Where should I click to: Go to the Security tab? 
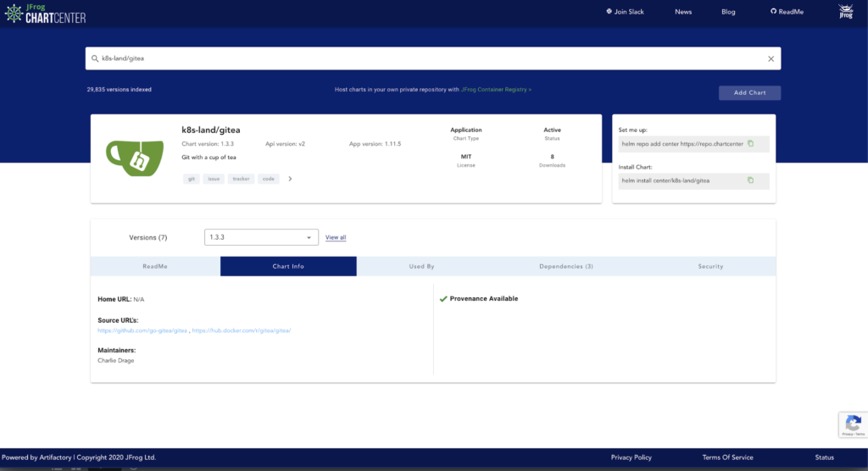pyautogui.click(x=710, y=266)
